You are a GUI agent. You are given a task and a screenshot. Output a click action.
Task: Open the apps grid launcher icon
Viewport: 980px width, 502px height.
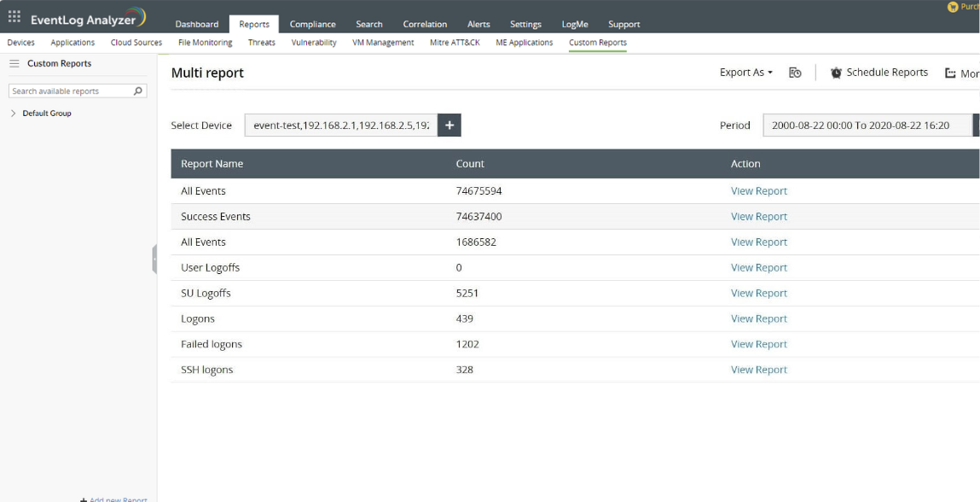(x=14, y=16)
